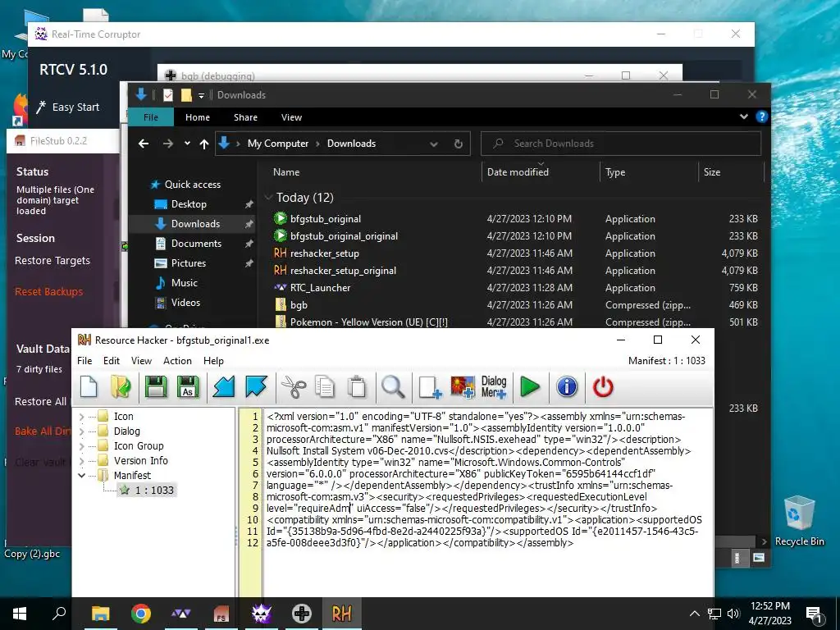Click Restore All in Vault Data
Image resolution: width=840 pixels, height=630 pixels.
click(x=41, y=402)
